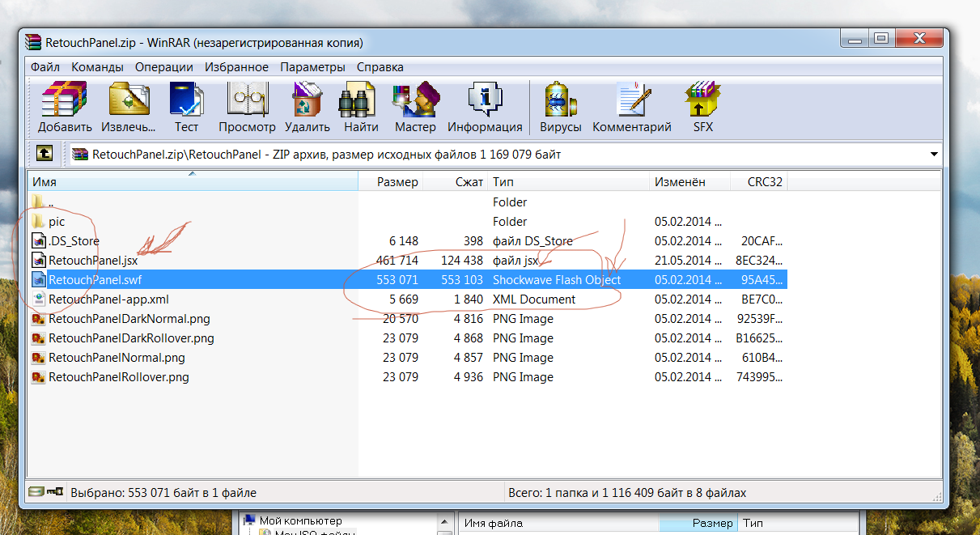Screen dimensions: 980x535
Task: Click the SFX toolbar icon
Action: pyautogui.click(x=703, y=107)
